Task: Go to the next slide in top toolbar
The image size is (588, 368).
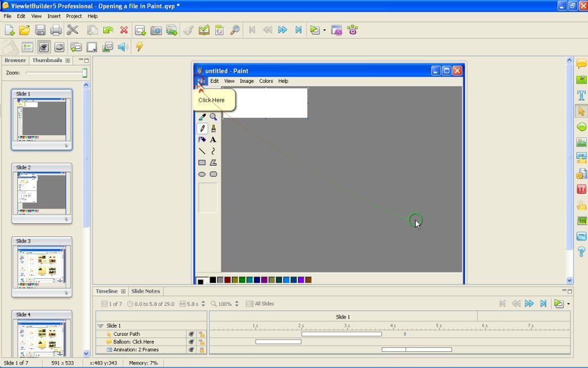Action: 283,30
